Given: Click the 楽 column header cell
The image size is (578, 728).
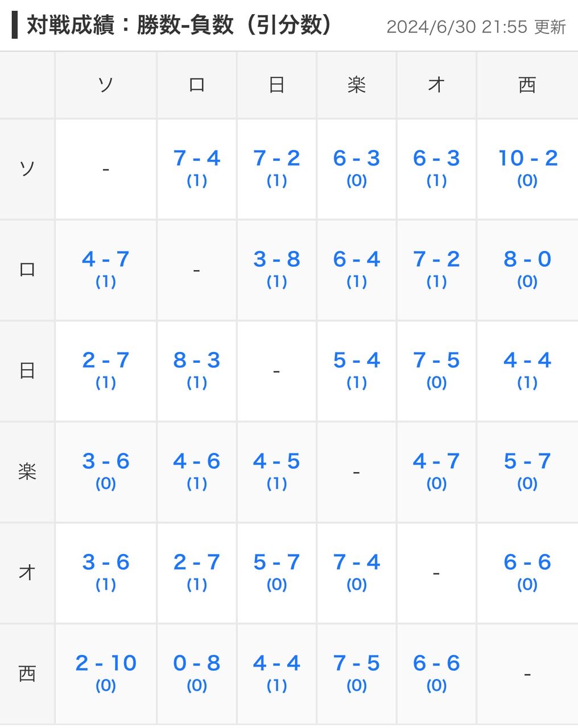Looking at the screenshot, I should click(356, 85).
